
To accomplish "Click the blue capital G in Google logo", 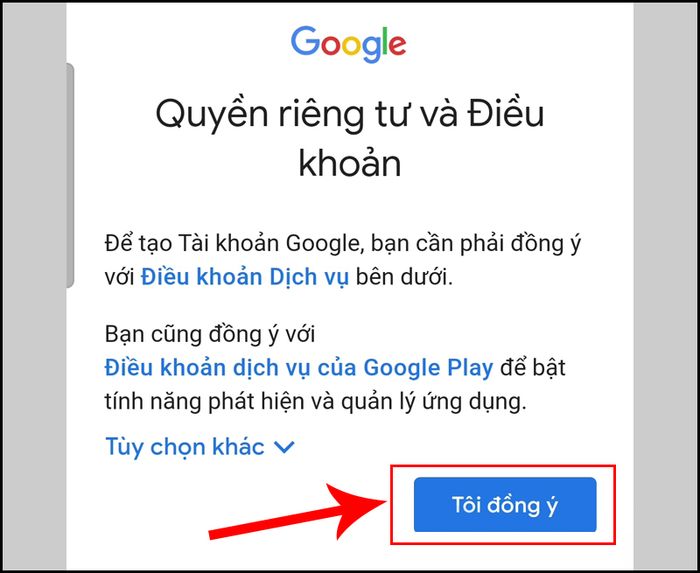I will pos(305,41).
